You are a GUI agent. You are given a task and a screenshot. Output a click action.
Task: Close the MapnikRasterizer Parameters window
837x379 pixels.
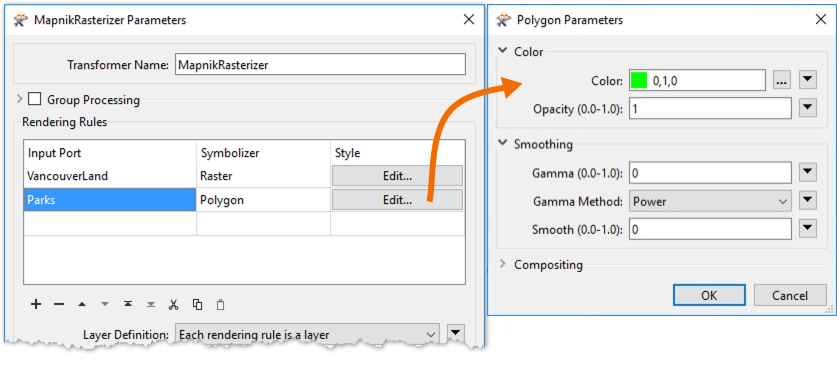(x=469, y=20)
